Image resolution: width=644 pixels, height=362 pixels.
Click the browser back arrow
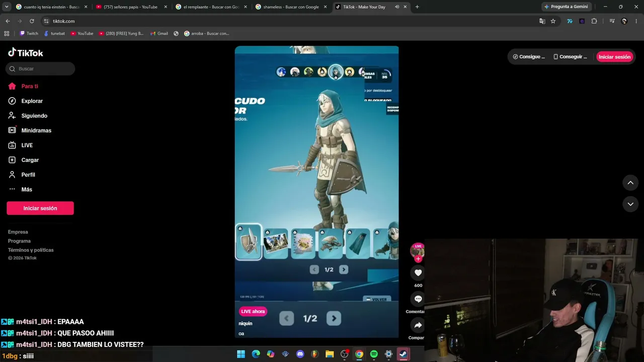point(8,21)
